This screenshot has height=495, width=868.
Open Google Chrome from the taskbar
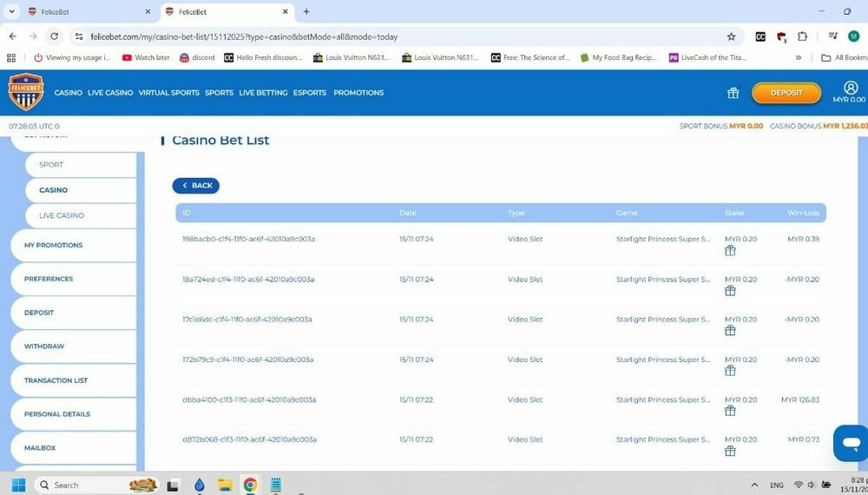(250, 485)
